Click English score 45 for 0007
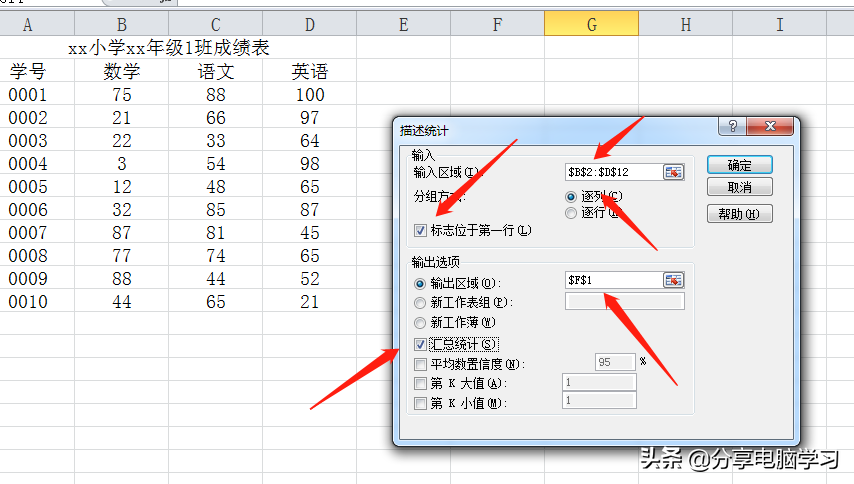 tap(309, 232)
